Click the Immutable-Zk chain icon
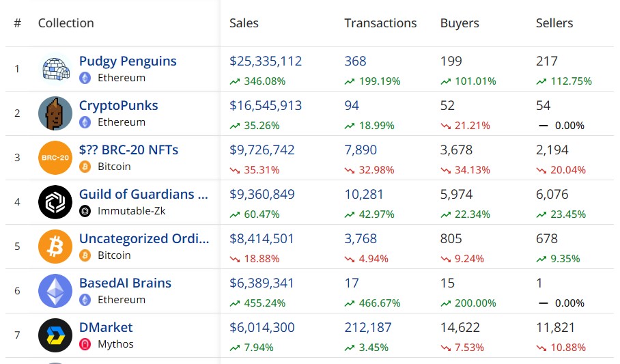This screenshot has height=364, width=620. pyautogui.click(x=85, y=211)
